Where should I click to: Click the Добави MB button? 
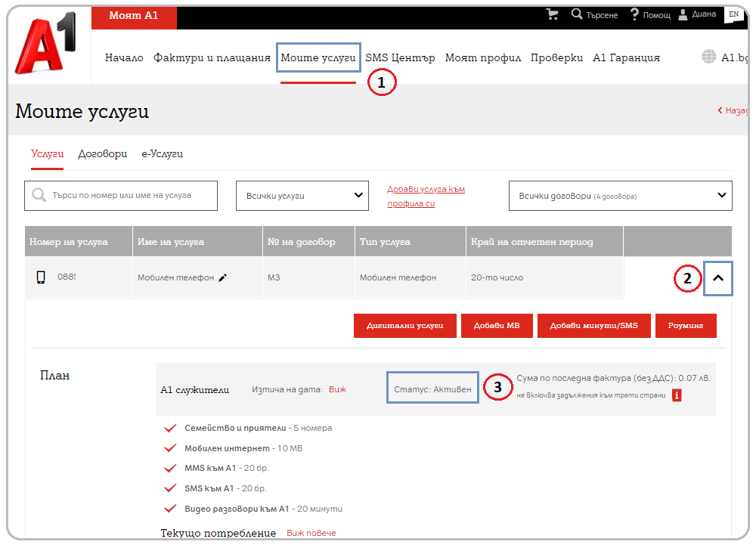click(x=497, y=326)
